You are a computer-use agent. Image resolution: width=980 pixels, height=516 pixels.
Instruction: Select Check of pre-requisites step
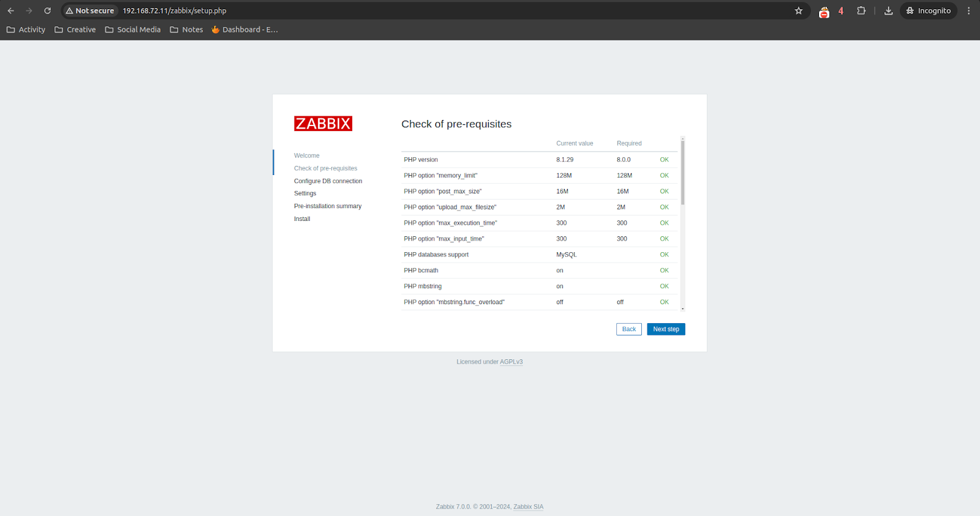click(325, 168)
